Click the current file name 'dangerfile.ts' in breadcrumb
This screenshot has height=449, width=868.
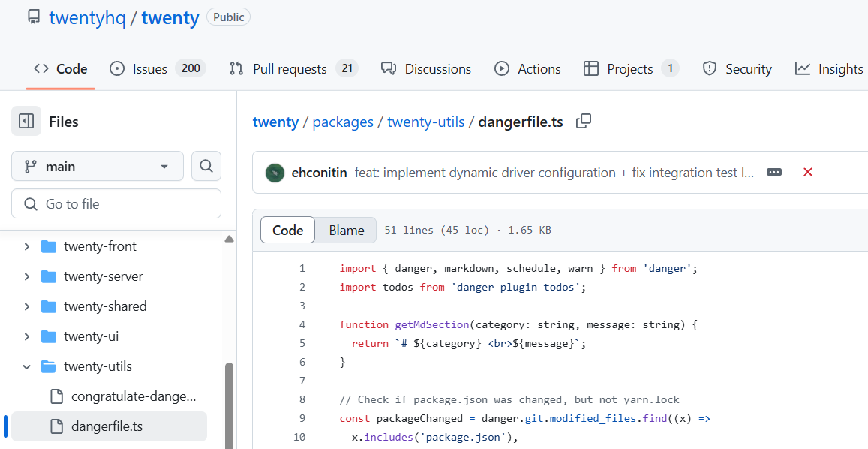[x=521, y=122]
